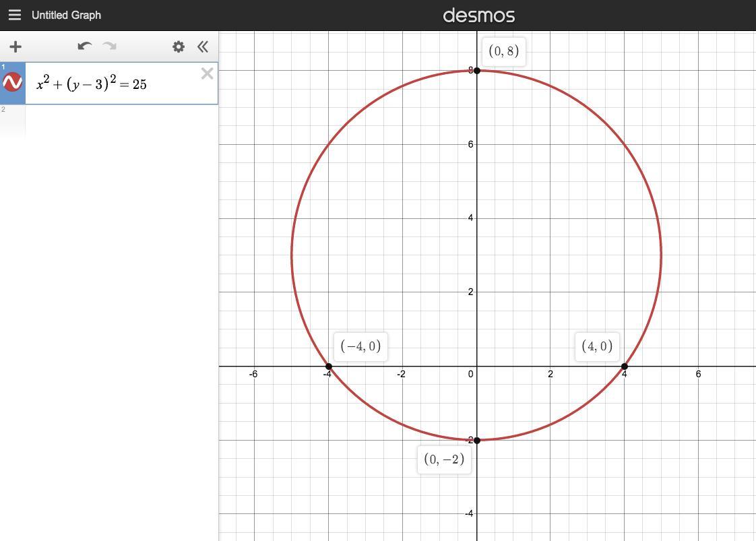
Task: Click the Desmos logo
Action: tap(479, 15)
